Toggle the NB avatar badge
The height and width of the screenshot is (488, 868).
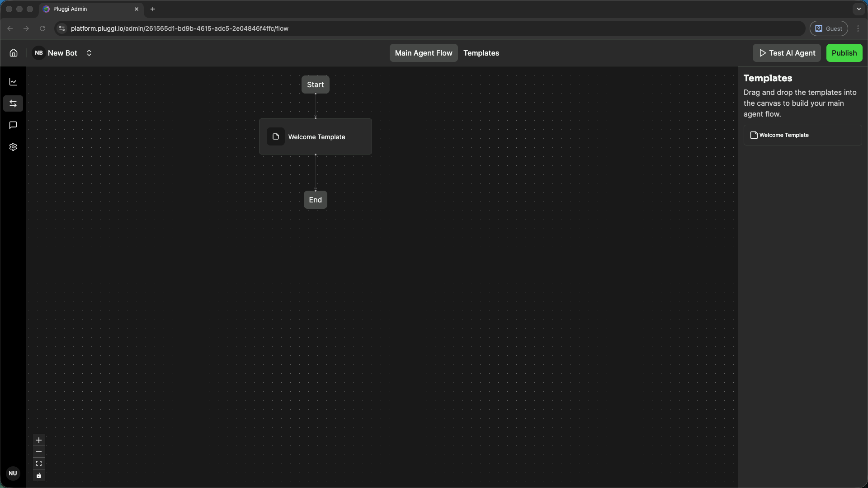point(39,53)
